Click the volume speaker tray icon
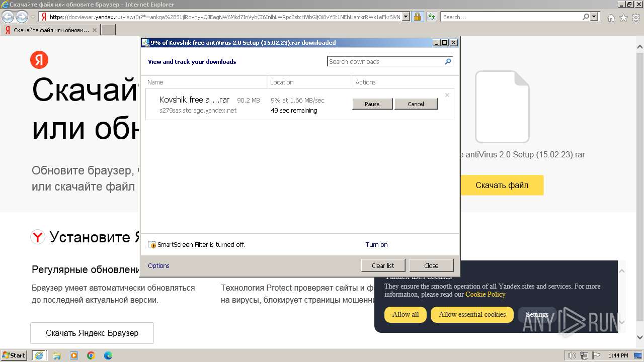The height and width of the screenshot is (362, 644). [572, 355]
